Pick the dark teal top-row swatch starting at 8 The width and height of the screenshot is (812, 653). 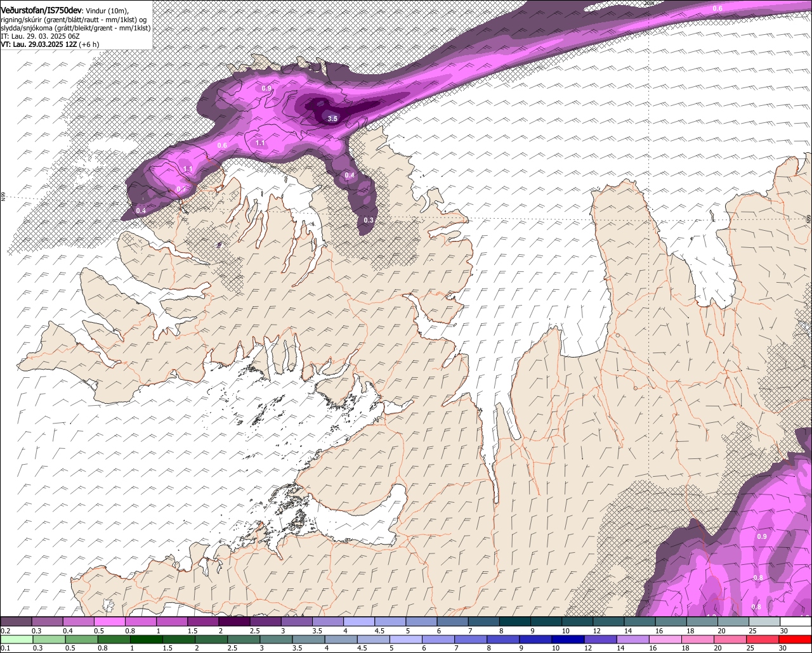515,621
